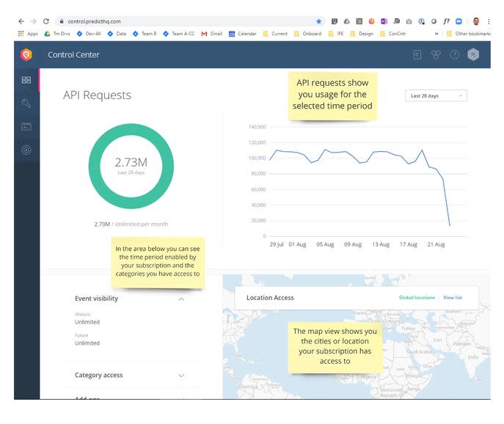
Task: Click the PredictHQ logo in header
Action: pos(26,54)
